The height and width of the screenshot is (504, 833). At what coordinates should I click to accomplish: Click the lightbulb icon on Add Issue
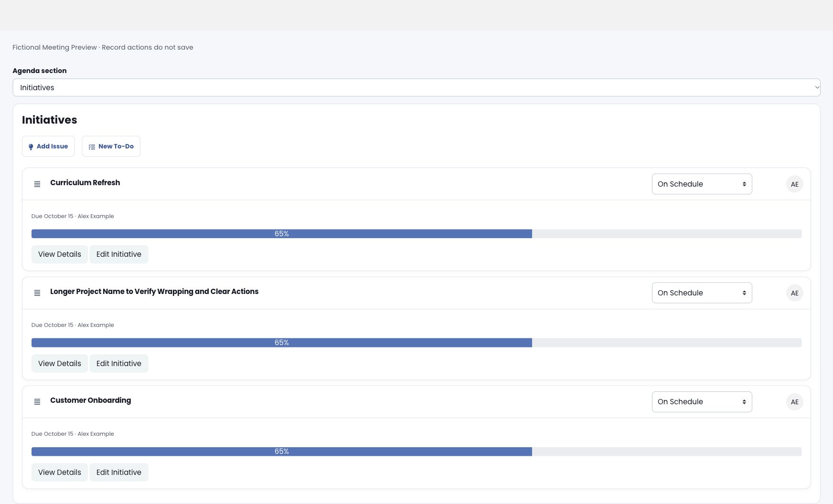[31, 147]
